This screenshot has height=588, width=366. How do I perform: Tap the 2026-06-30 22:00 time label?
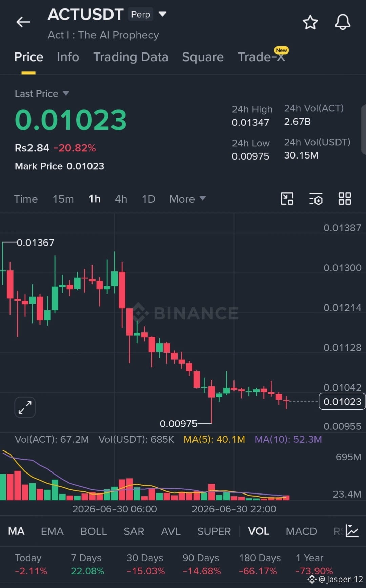point(234,509)
